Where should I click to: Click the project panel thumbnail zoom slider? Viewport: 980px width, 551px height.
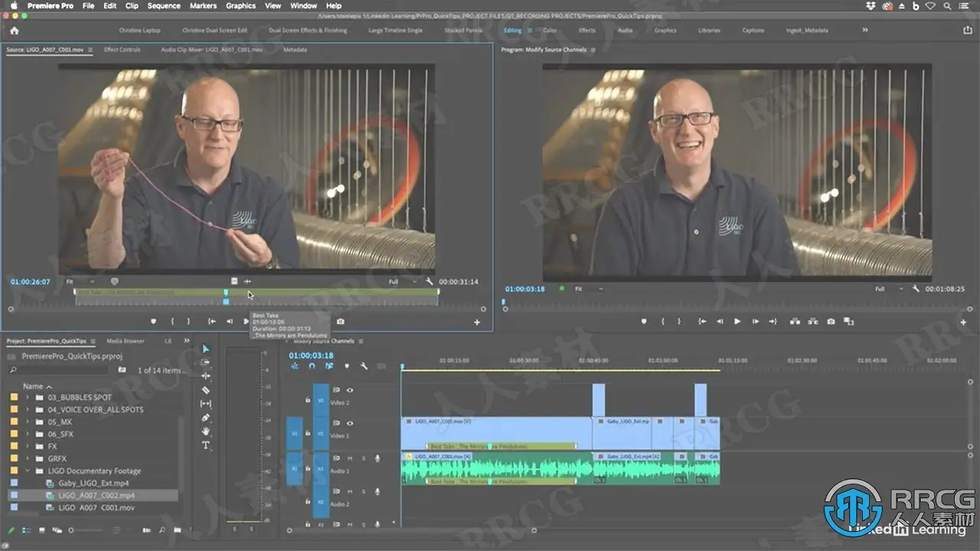click(x=71, y=530)
